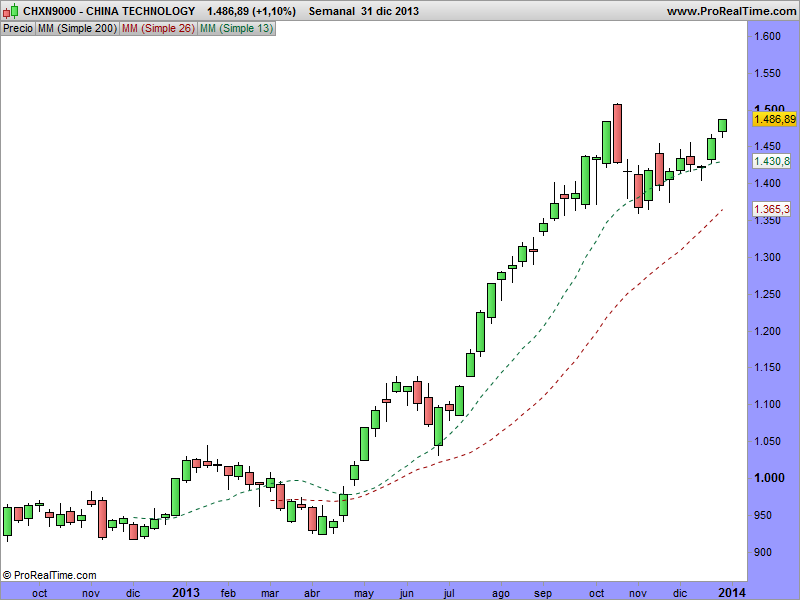Screen dimensions: 800x600
Task: Click the 1.600 level on price axis
Action: coord(768,37)
